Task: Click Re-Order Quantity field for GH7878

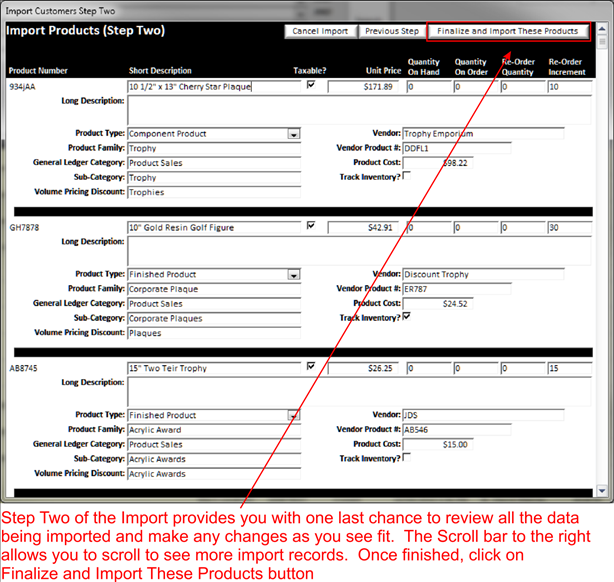Action: click(x=523, y=228)
